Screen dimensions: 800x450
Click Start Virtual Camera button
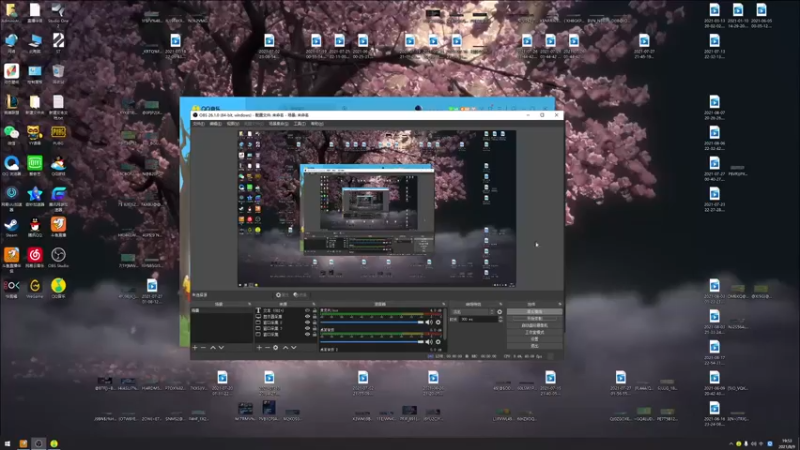pos(535,325)
